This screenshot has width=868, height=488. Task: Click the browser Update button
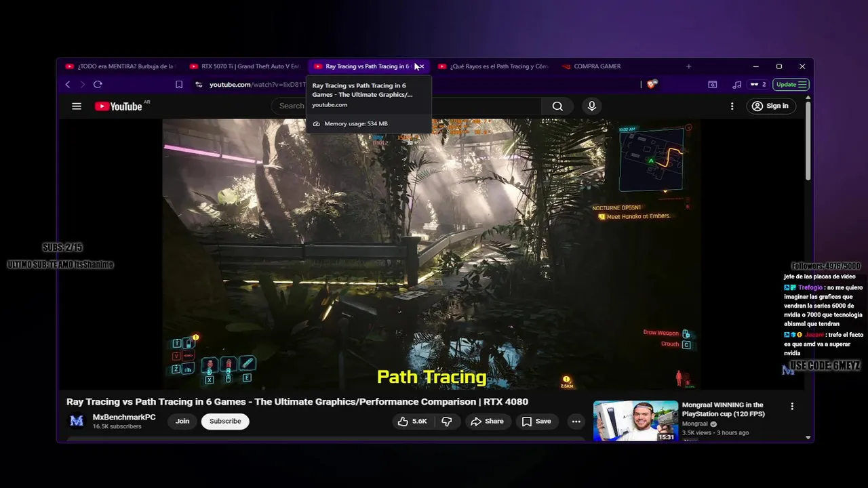(791, 85)
